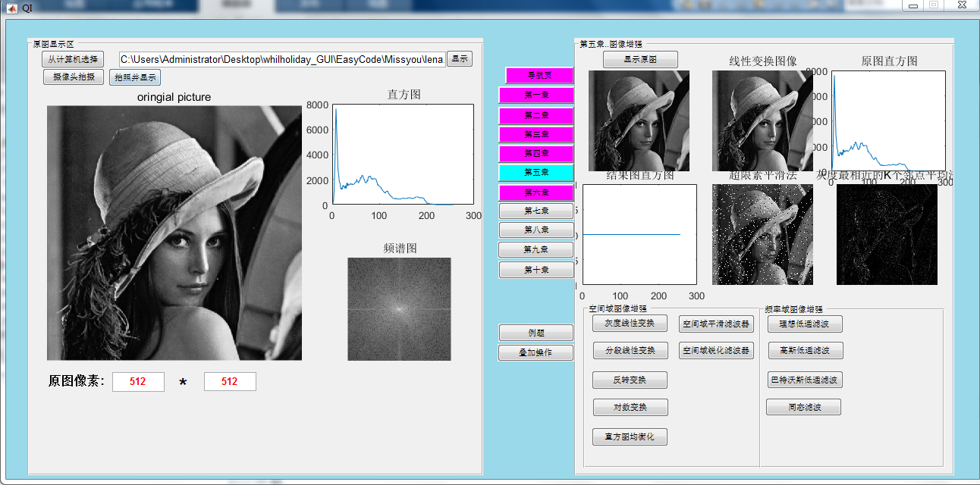Click the 从计算机选择 button
This screenshot has width=980, height=485.
[73, 60]
